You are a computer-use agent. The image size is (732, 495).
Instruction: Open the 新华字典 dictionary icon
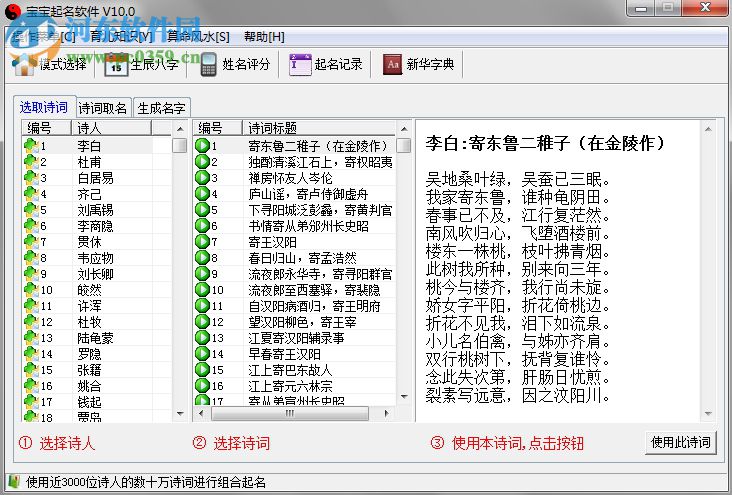[x=392, y=64]
